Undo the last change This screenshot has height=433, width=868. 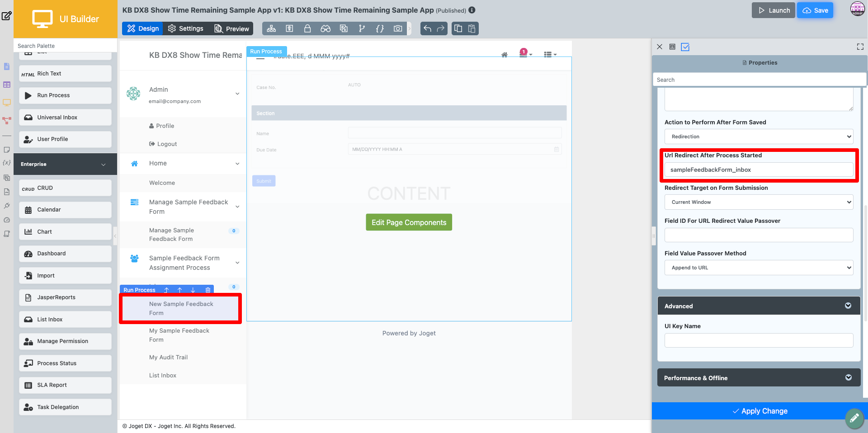pos(427,28)
